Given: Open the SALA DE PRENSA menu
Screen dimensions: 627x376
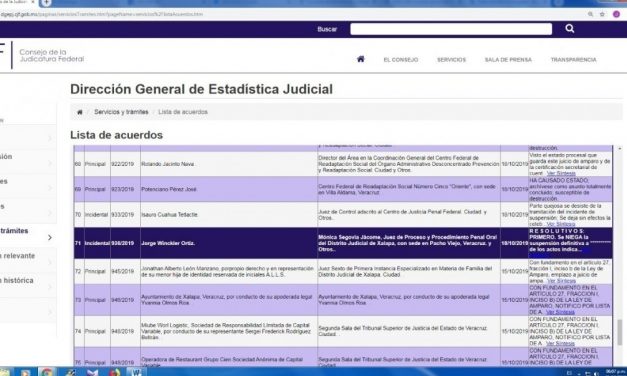Looking at the screenshot, I should pos(508,60).
